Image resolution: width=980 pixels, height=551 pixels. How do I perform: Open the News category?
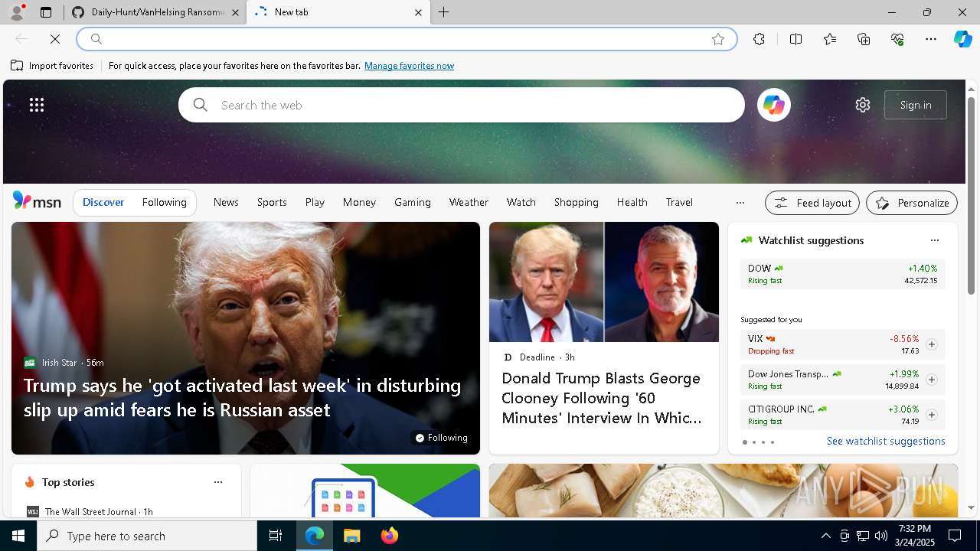(x=226, y=202)
